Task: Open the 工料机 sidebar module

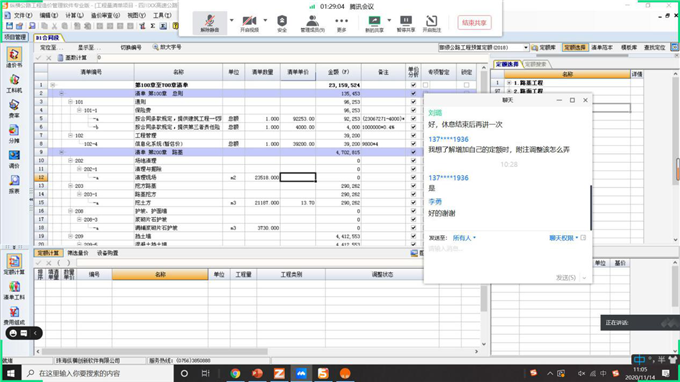Action: pyautogui.click(x=14, y=83)
